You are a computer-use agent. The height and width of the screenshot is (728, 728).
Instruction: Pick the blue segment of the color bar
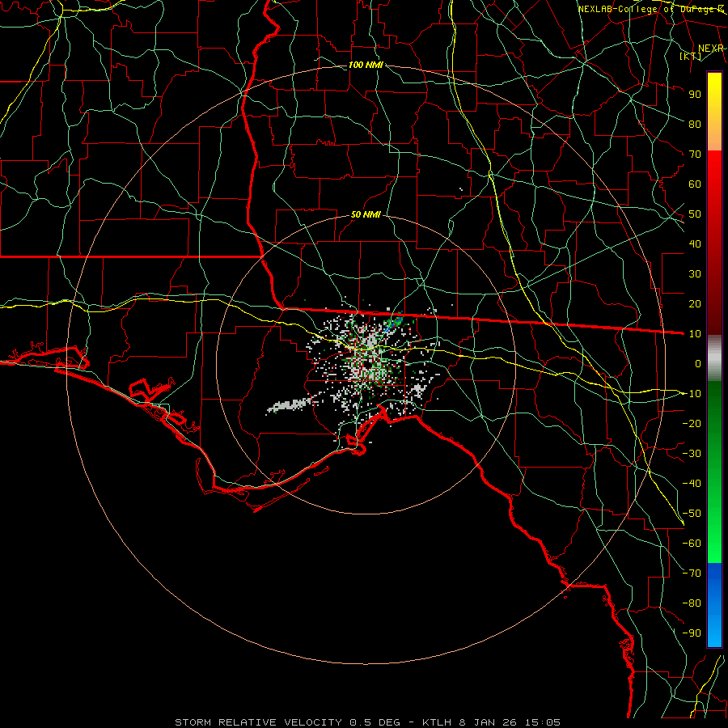click(714, 605)
